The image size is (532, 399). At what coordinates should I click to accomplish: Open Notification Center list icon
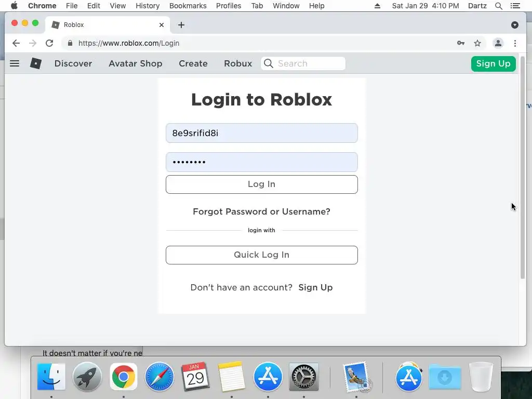coord(515,6)
